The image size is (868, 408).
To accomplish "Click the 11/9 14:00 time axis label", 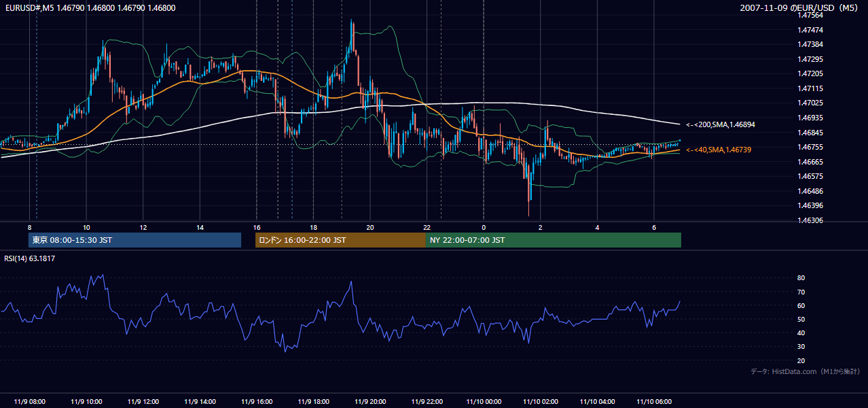I will (200, 401).
